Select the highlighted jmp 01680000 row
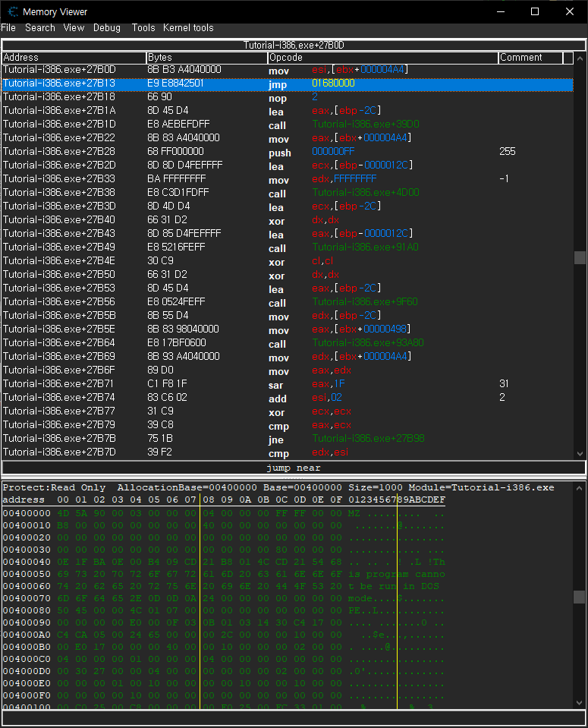Viewport: 588px width, 728px height. (x=288, y=84)
